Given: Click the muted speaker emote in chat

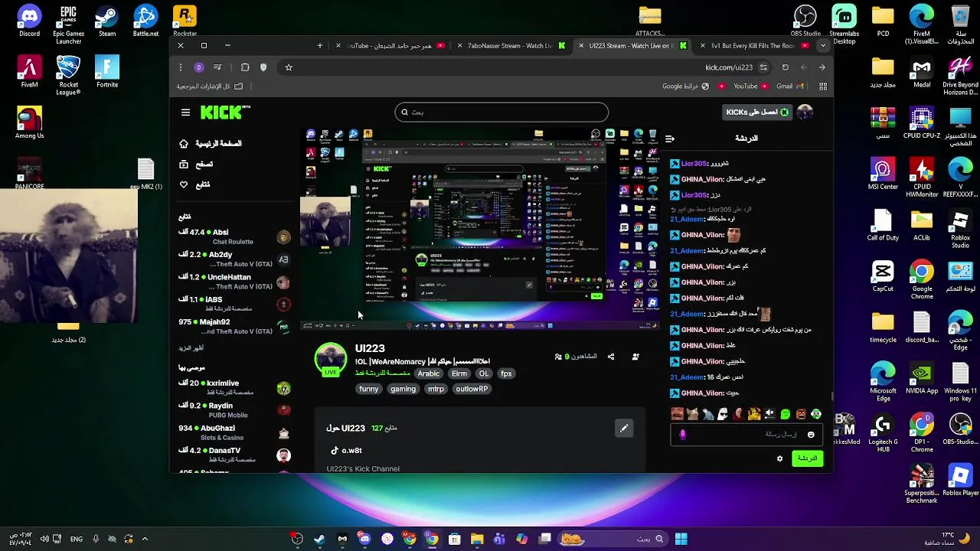Looking at the screenshot, I should 769,414.
